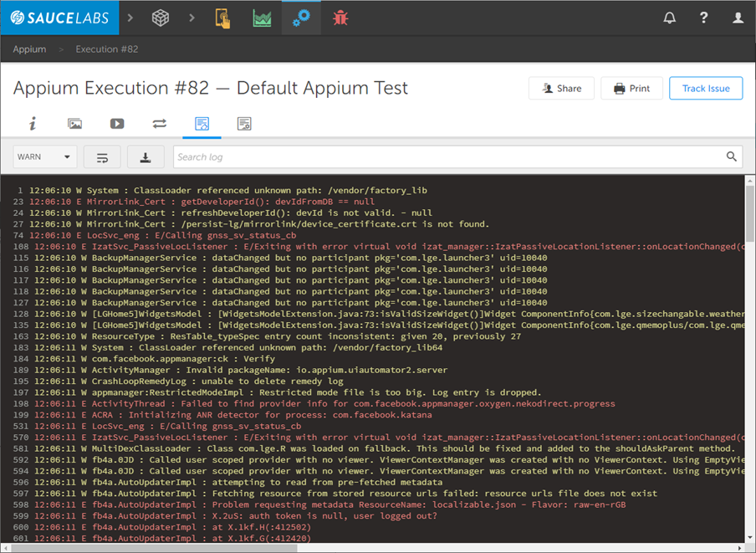Select log line 184 com.facebook.appmanager Verify
Viewport: 756px width, 553px height.
click(x=144, y=359)
